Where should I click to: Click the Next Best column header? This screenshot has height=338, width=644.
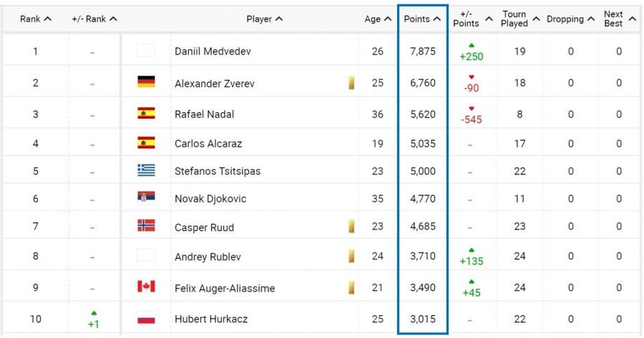(x=619, y=19)
